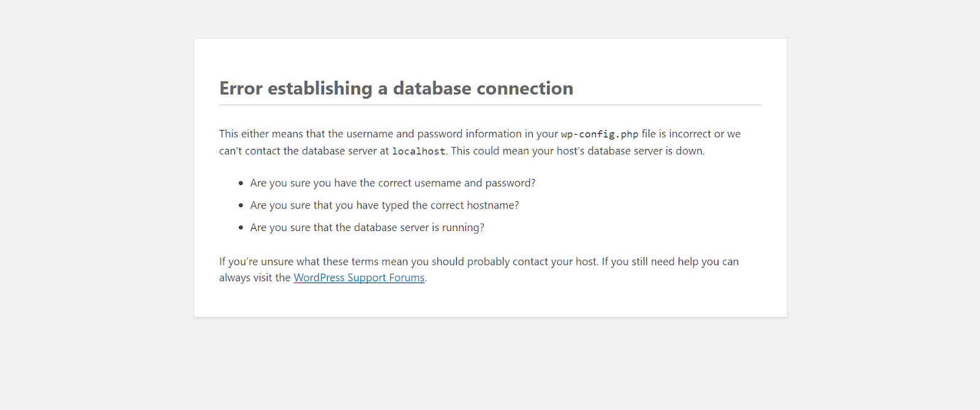Click the bullet dot before the hostname question
Viewport: 980px width, 410px height.
[x=241, y=205]
